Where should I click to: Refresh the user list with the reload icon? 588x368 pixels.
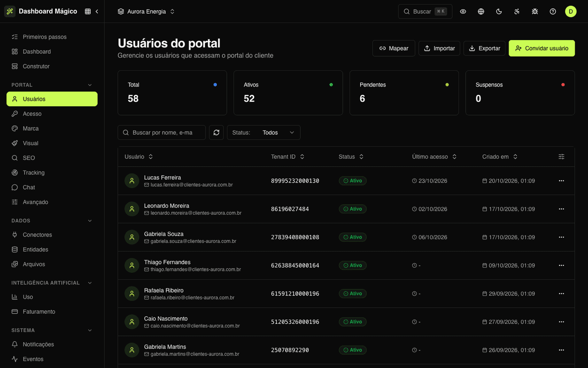coord(216,132)
